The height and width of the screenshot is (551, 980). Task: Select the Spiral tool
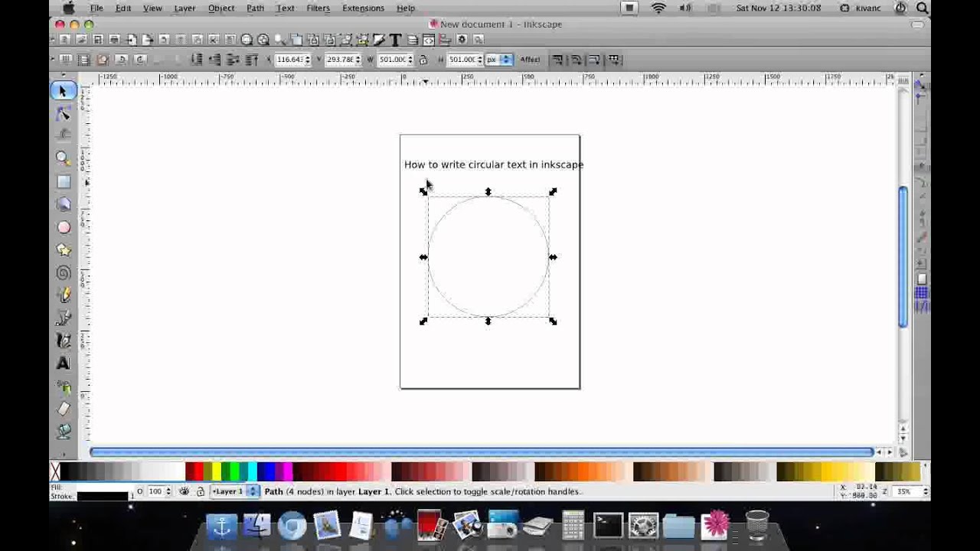point(63,272)
